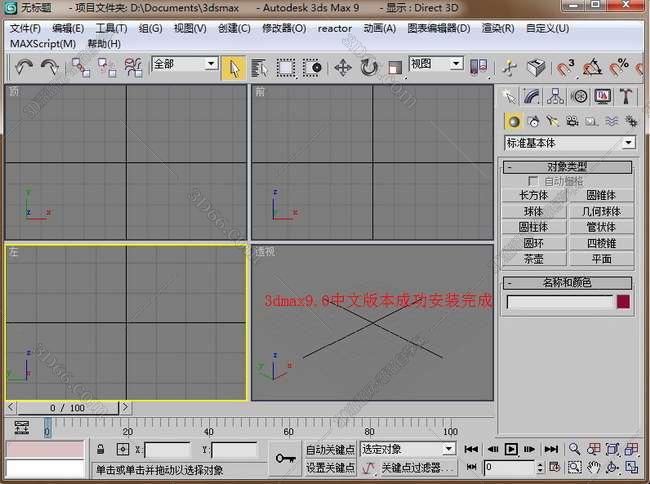Image resolution: width=650 pixels, height=484 pixels.
Task: Select the Helpers category icon
Action: point(592,121)
